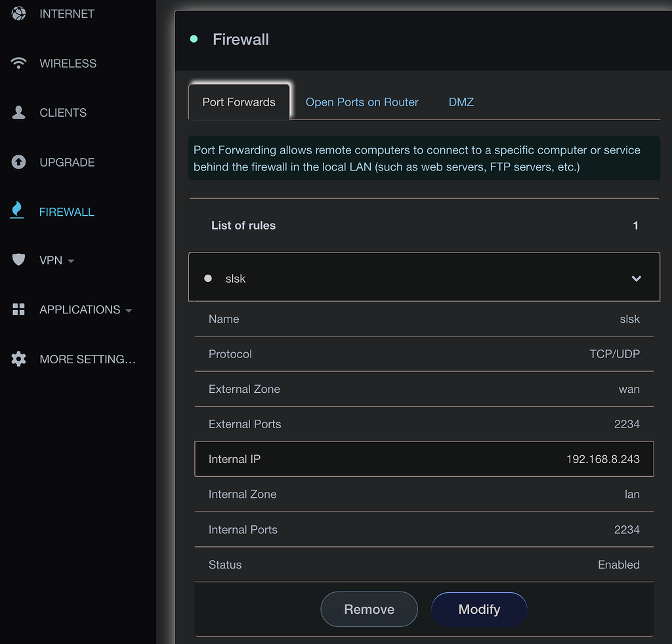The height and width of the screenshot is (644, 672).
Task: Toggle the status indicator next to slsk rule
Action: coord(208,278)
